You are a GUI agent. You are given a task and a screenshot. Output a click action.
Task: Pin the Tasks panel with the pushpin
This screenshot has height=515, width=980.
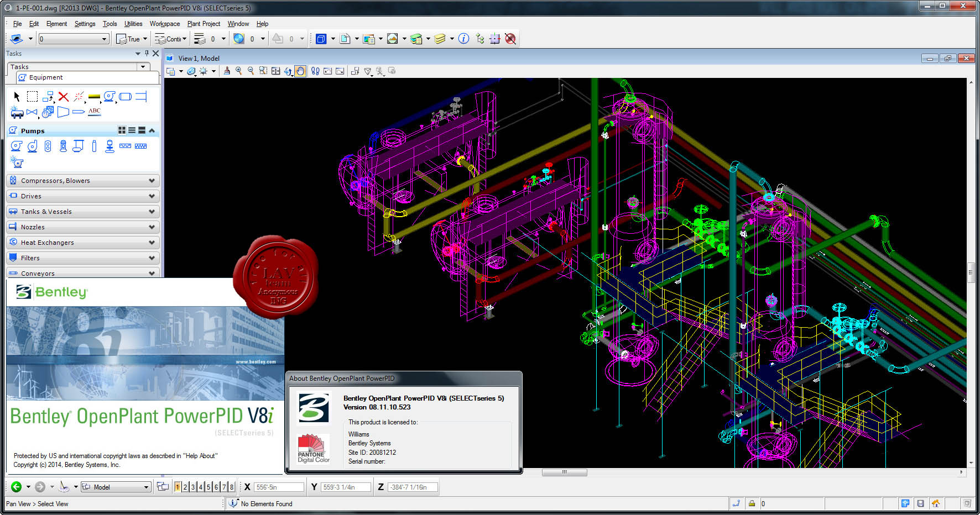(147, 54)
